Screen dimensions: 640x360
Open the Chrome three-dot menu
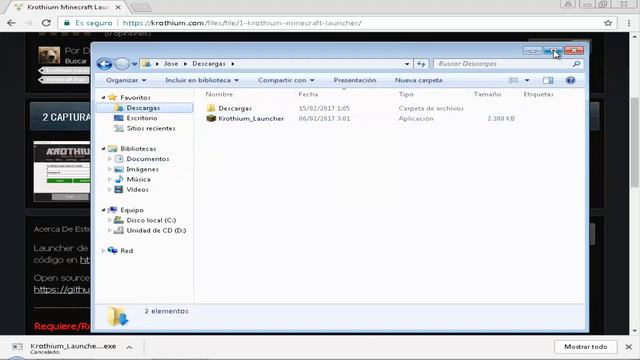point(629,23)
